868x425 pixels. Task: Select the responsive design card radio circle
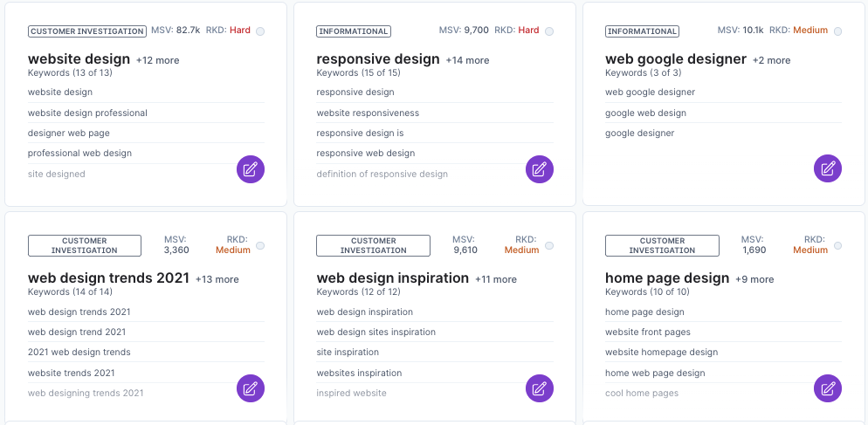pyautogui.click(x=549, y=31)
